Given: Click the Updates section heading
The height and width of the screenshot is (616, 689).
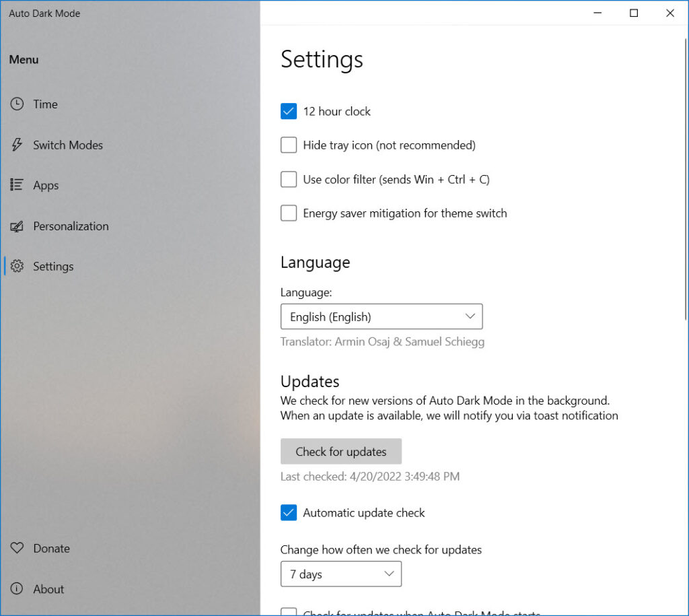Looking at the screenshot, I should pyautogui.click(x=310, y=381).
